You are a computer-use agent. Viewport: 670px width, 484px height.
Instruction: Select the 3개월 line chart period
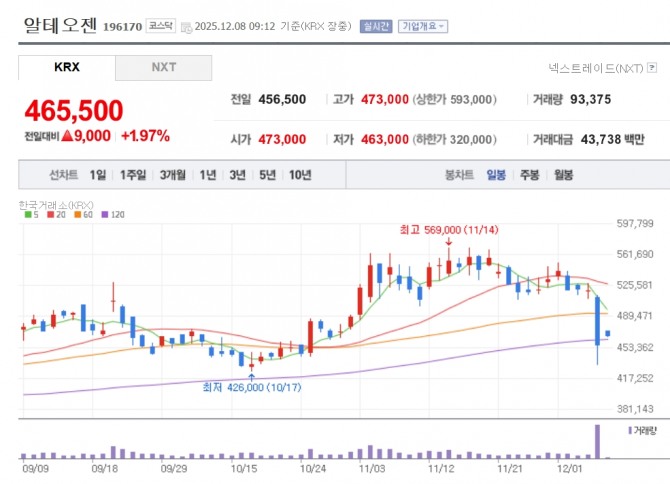click(173, 175)
